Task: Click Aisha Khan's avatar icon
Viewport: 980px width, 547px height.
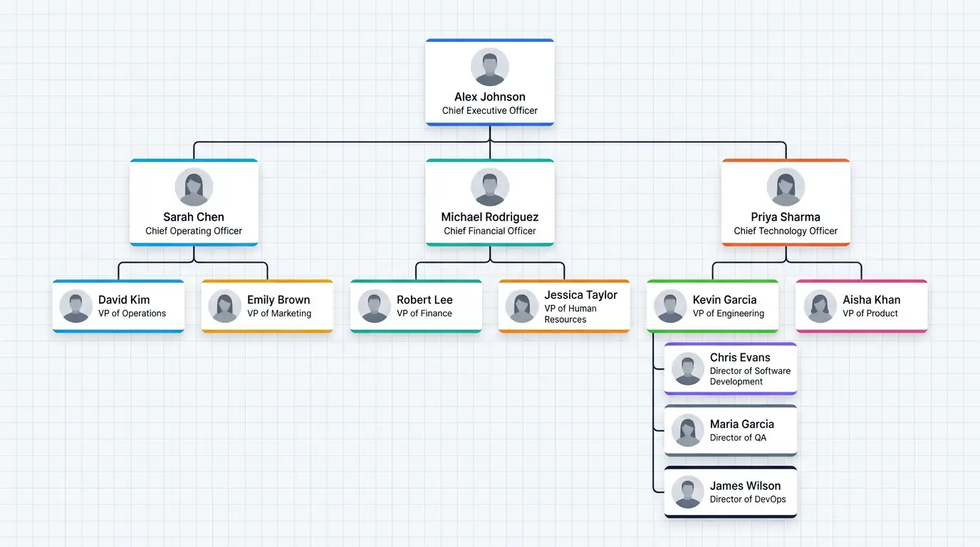Action: pyautogui.click(x=820, y=306)
